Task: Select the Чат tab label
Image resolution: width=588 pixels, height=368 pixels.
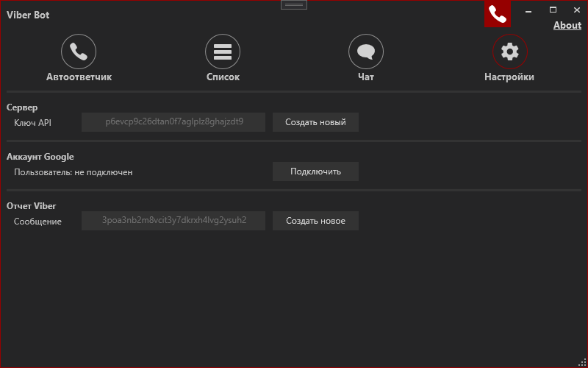Action: (x=366, y=77)
